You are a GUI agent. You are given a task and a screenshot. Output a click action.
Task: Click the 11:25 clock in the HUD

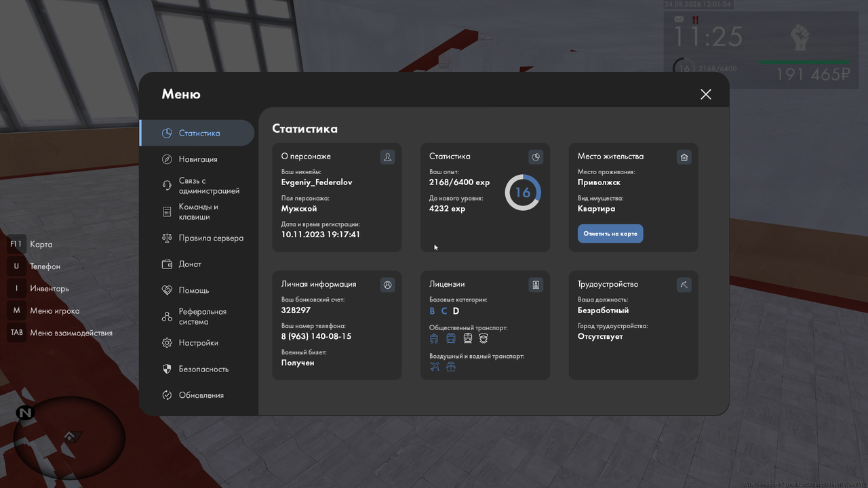[707, 37]
